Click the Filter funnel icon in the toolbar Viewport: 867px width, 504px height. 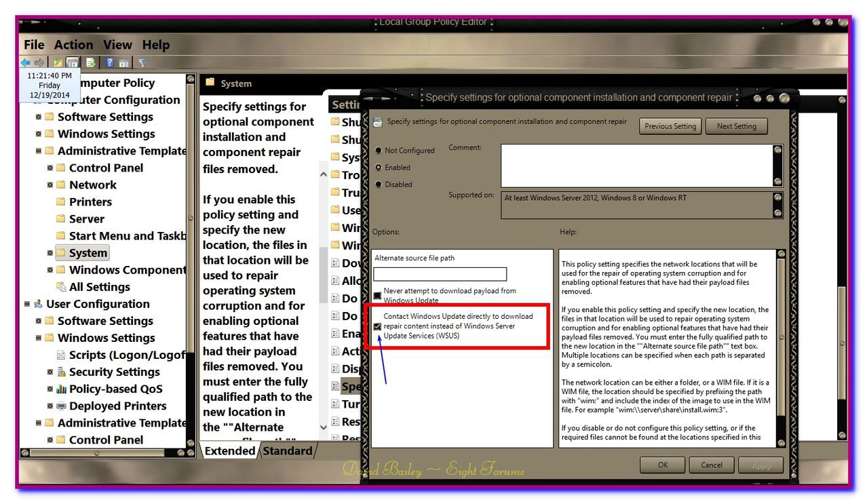click(x=142, y=63)
